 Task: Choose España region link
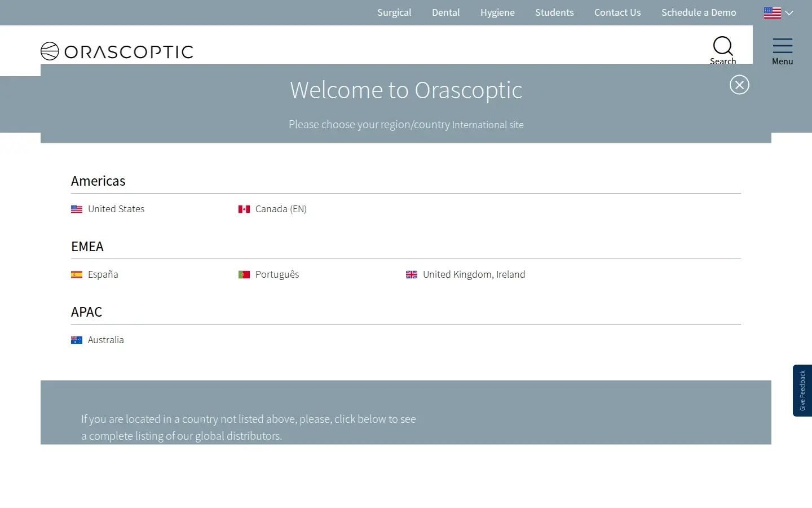tap(103, 274)
